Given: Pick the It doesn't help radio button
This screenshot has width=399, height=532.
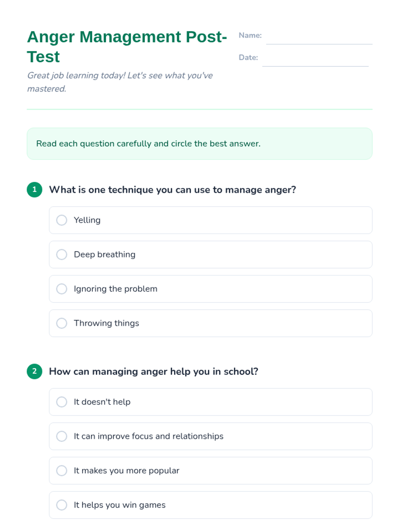Looking at the screenshot, I should tap(62, 402).
